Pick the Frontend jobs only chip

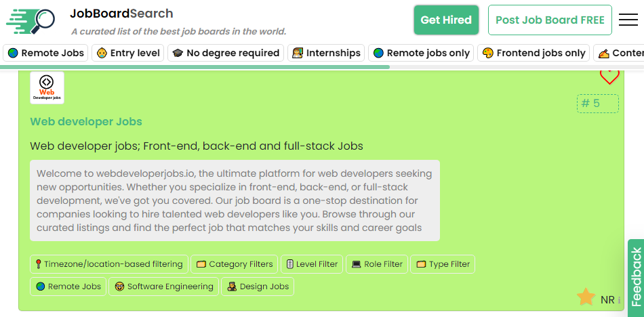coord(534,53)
